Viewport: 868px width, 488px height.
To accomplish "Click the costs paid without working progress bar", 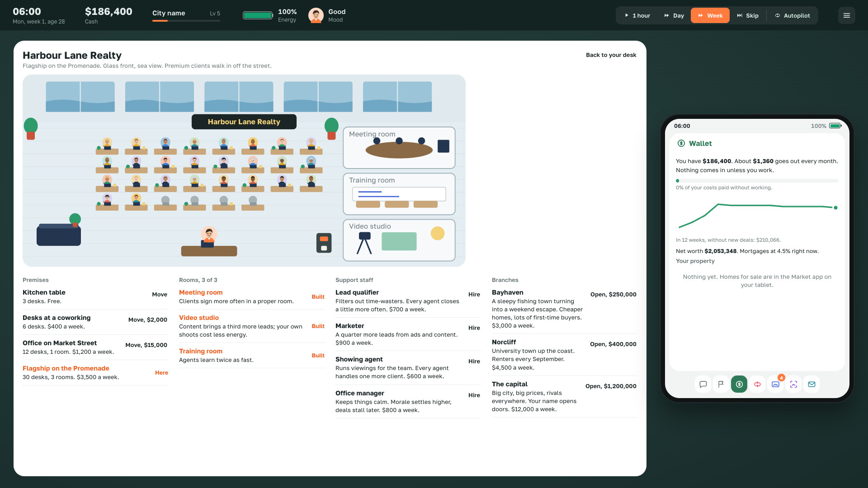I will coord(757,181).
